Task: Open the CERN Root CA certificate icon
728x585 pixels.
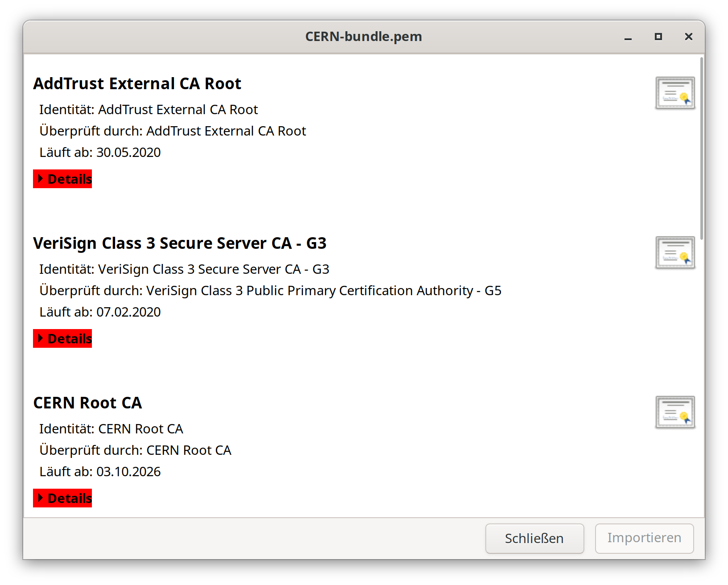Action: 675,412
